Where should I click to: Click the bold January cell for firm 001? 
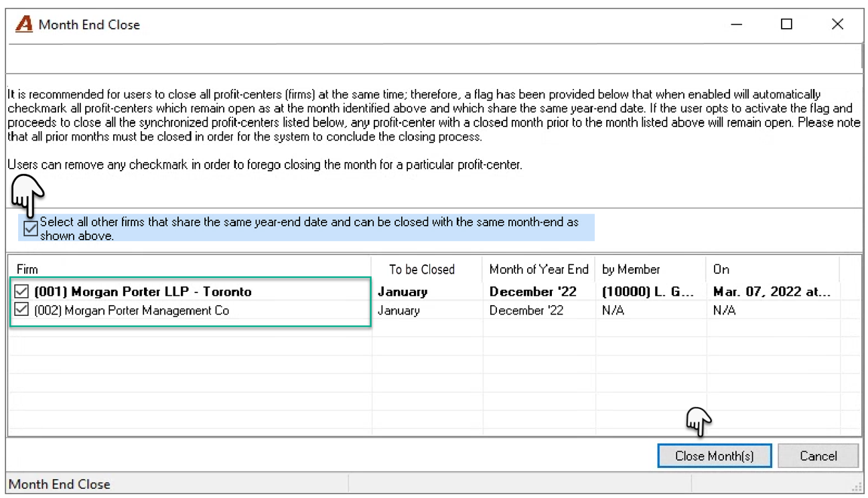point(403,292)
